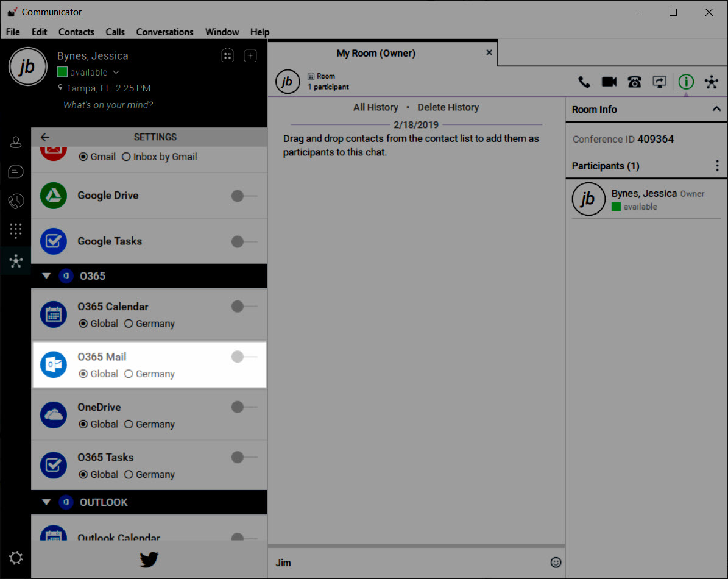Open the Contacts menu
Screen dimensions: 728x579
[x=76, y=32]
